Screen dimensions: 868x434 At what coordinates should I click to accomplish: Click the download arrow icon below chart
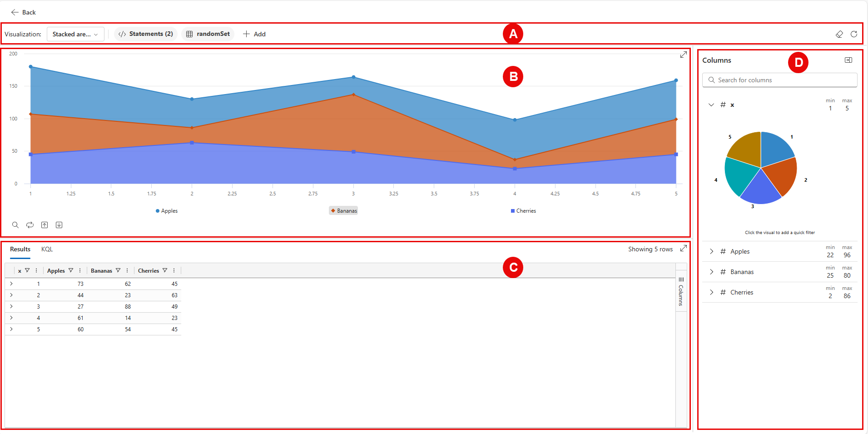pyautogui.click(x=59, y=225)
